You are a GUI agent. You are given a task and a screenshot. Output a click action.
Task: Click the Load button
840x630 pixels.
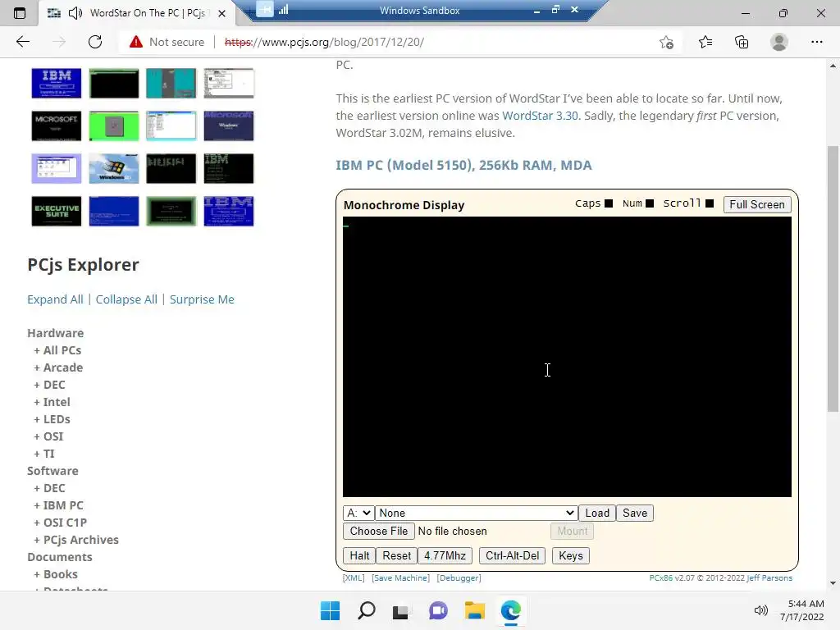(597, 514)
